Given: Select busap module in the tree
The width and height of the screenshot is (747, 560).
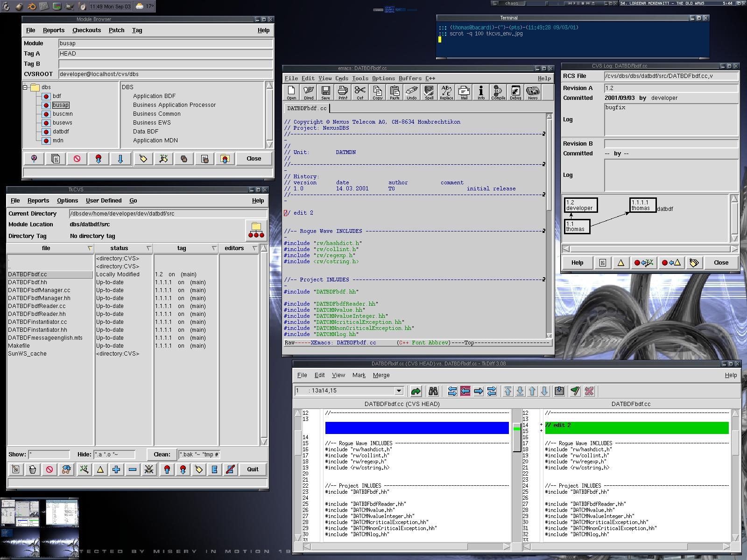Looking at the screenshot, I should point(61,105).
